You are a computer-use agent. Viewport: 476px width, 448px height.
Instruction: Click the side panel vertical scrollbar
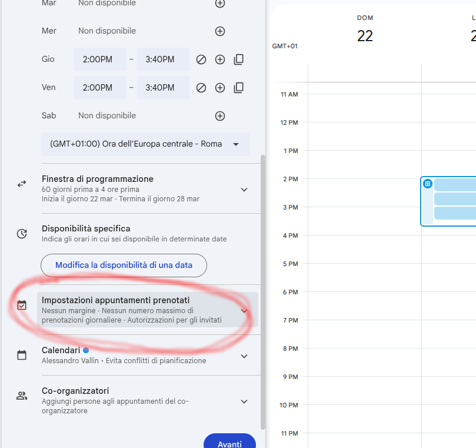coord(263,291)
